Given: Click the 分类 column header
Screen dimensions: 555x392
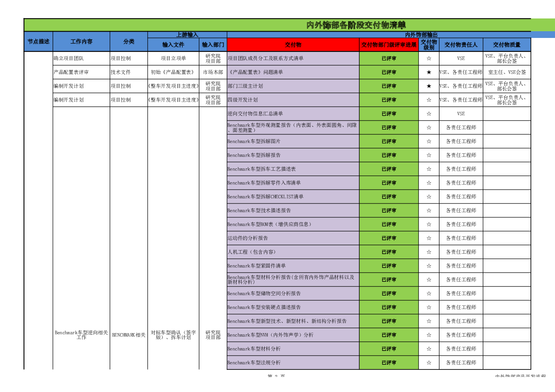Looking at the screenshot, I should pos(129,41).
